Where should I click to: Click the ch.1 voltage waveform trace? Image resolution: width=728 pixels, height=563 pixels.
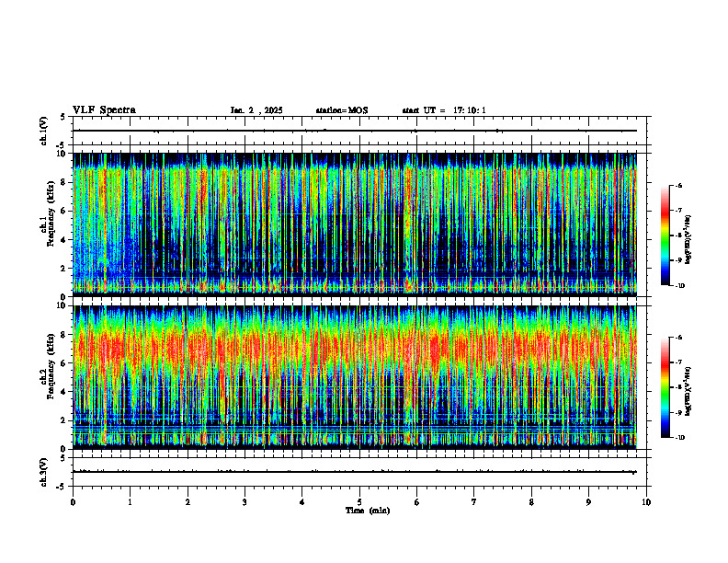click(x=355, y=131)
